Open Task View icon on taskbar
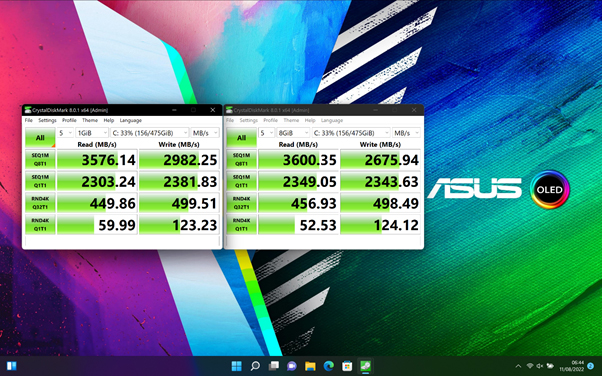Screen dimensions: 602x376 pyautogui.click(x=273, y=366)
